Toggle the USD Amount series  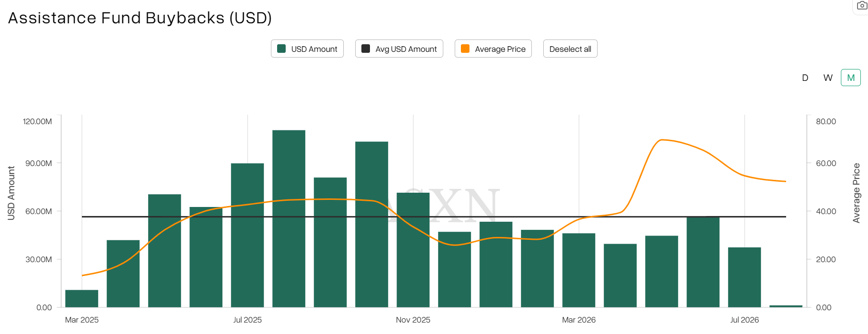[x=307, y=49]
